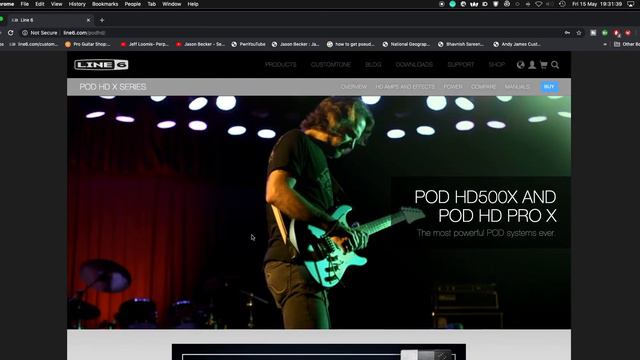Click the saved passwords key icon
Viewport: 640px width, 360px height.
coord(567,33)
